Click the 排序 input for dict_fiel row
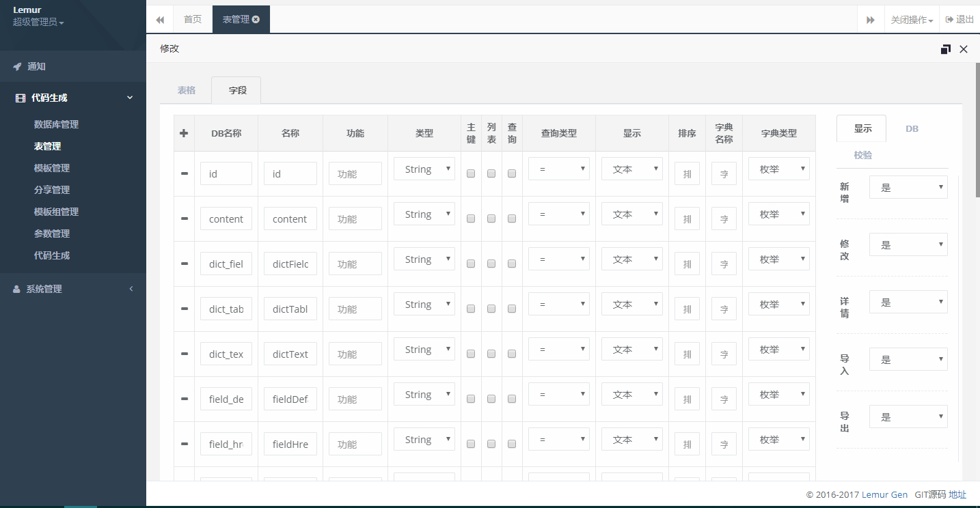Screen dimensions: 980x508 coord(687,264)
